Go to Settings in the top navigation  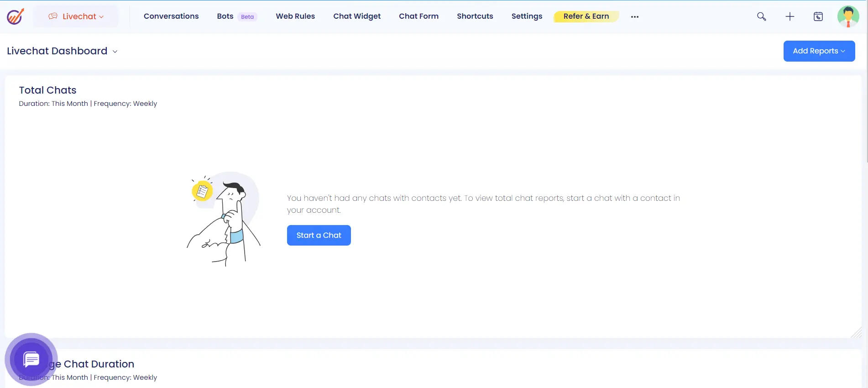point(527,16)
